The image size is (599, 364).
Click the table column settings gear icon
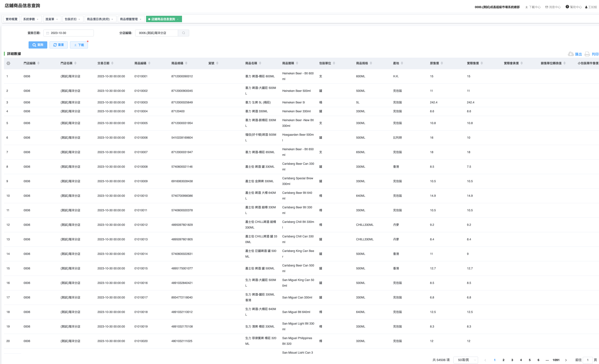pos(8,63)
